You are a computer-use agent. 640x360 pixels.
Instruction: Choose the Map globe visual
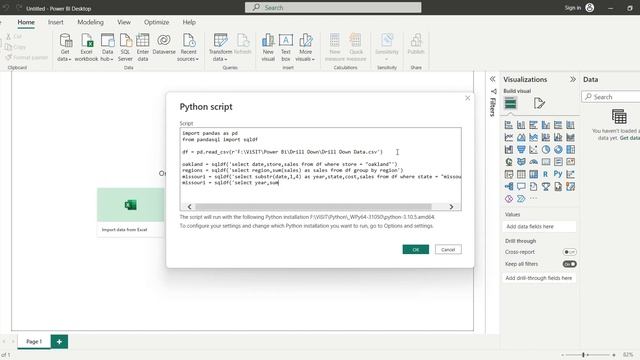pyautogui.click(x=509, y=162)
